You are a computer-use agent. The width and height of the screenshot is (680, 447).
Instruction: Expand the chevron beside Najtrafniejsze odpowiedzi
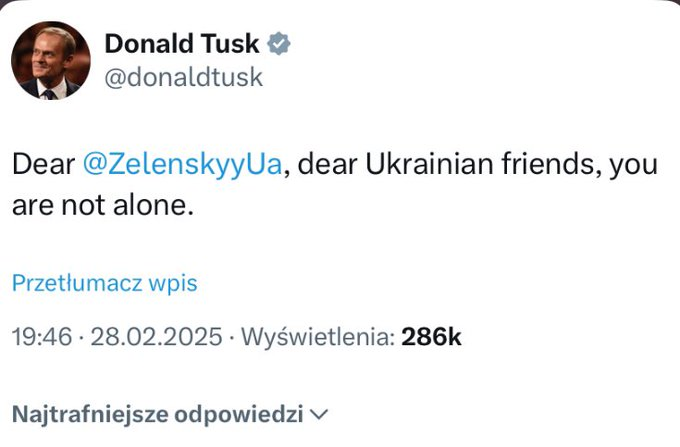320,413
